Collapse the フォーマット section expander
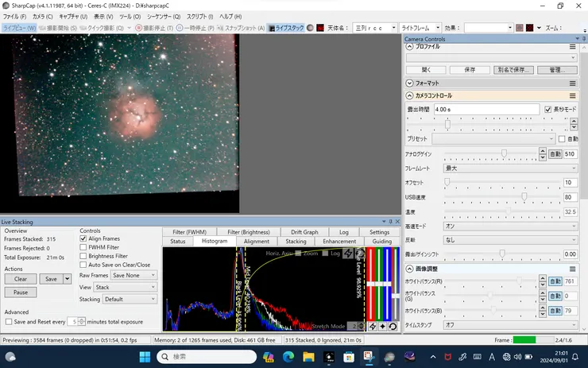The height and width of the screenshot is (368, 588). (410, 83)
